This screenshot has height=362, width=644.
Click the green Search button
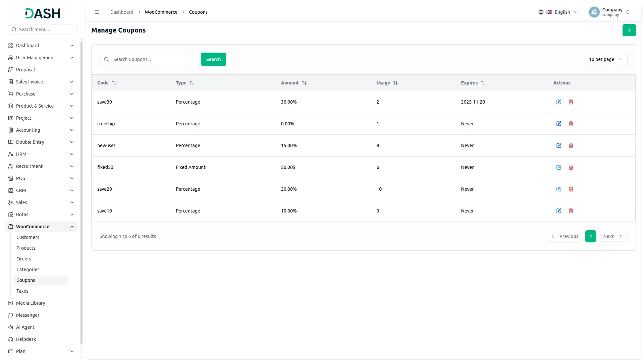coord(213,59)
